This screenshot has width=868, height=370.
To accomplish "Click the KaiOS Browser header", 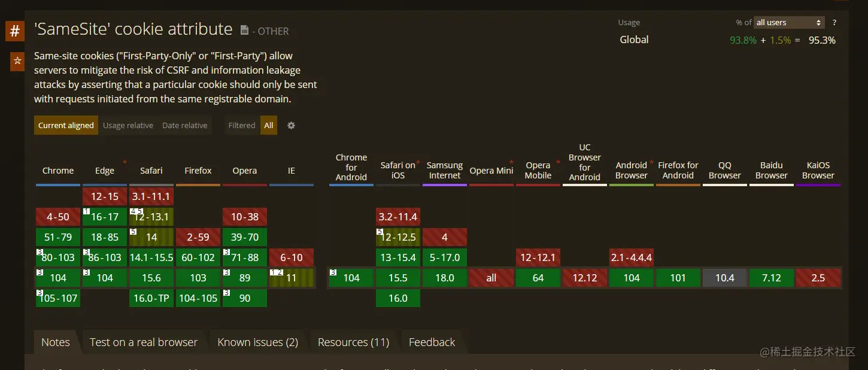I will 818,170.
